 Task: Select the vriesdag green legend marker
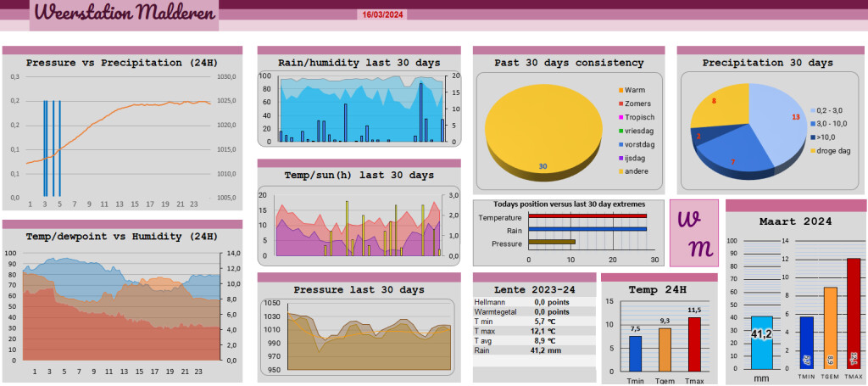(621, 131)
